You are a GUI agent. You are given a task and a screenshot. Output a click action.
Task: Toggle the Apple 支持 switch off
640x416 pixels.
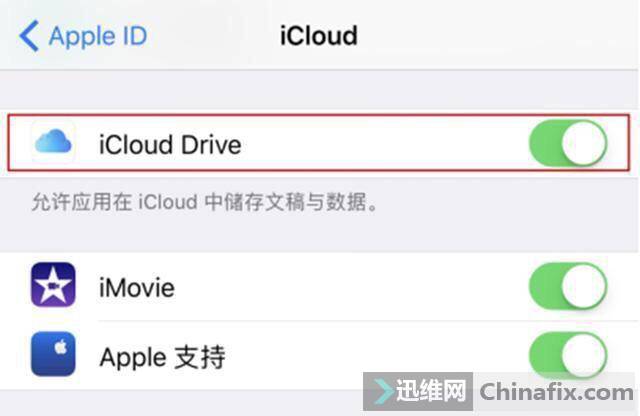point(568,355)
